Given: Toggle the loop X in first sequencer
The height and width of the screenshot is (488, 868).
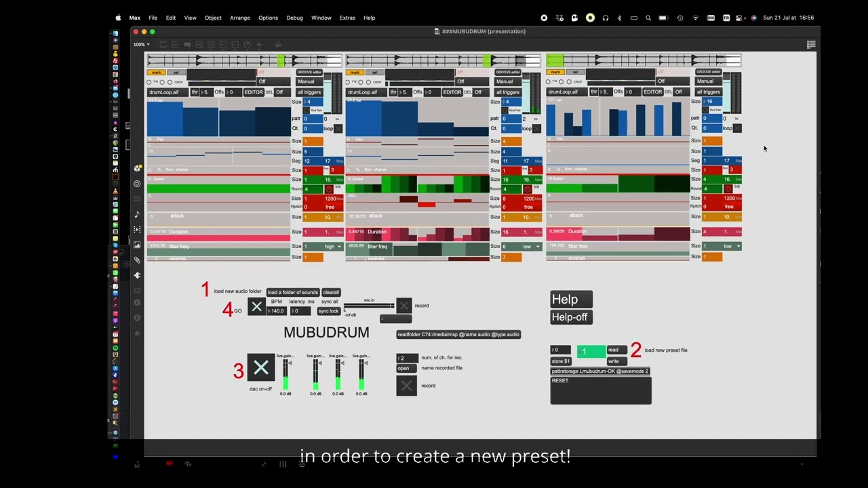Looking at the screenshot, I should coord(338,128).
